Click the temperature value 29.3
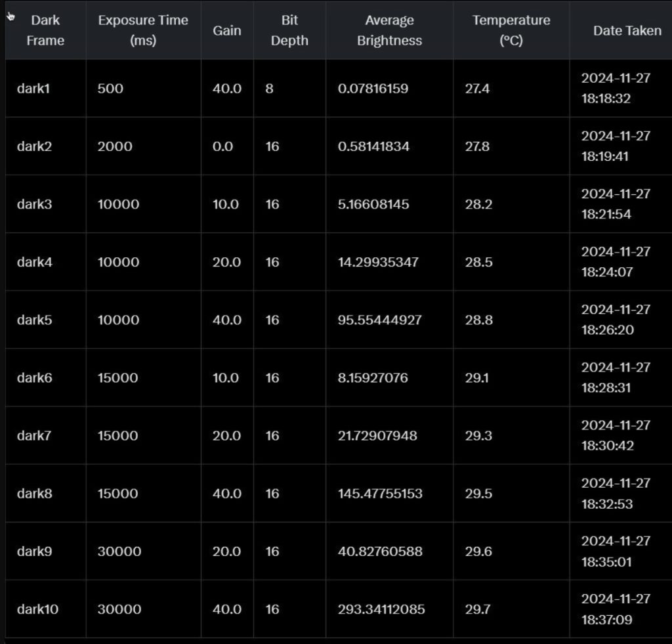 coord(478,435)
